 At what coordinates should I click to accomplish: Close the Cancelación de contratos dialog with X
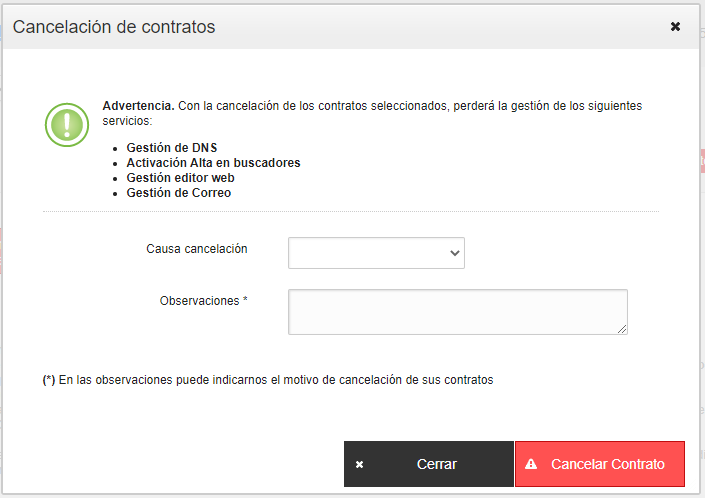[675, 27]
